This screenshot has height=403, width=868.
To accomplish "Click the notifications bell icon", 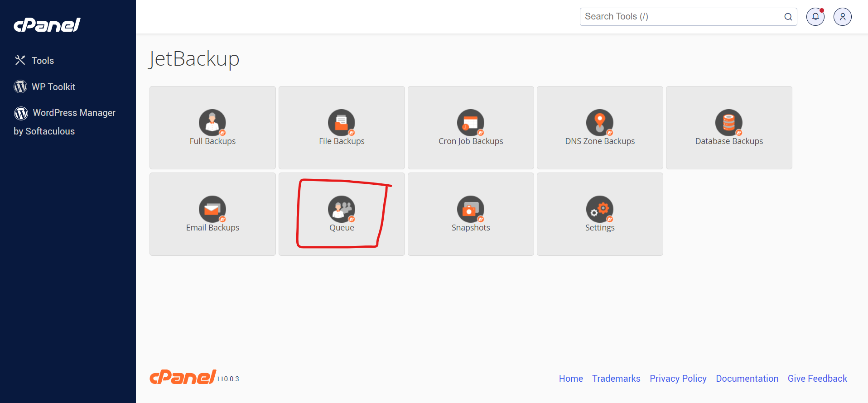I will click(x=815, y=17).
